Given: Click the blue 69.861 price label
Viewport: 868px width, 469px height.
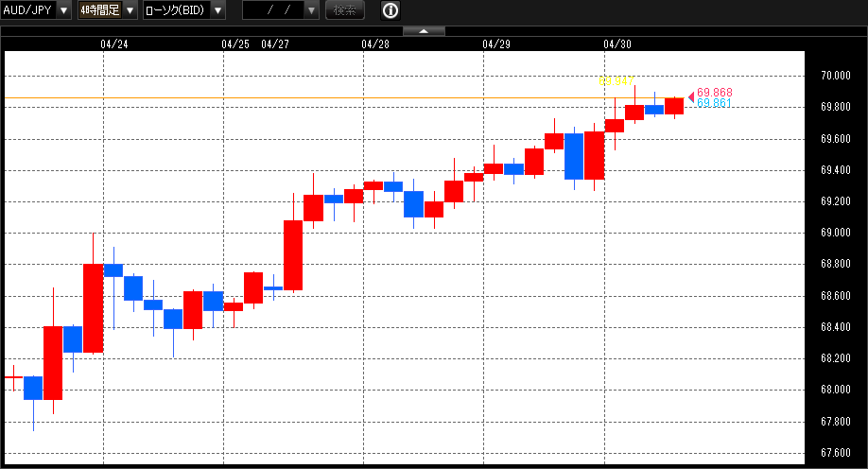Looking at the screenshot, I should pos(714,103).
